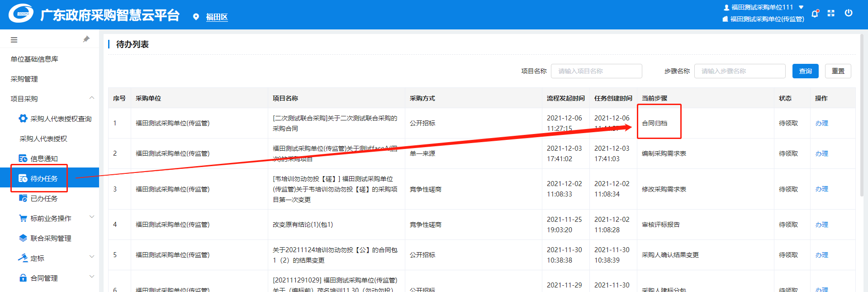Expand the 合同管理 submenu

[92, 277]
